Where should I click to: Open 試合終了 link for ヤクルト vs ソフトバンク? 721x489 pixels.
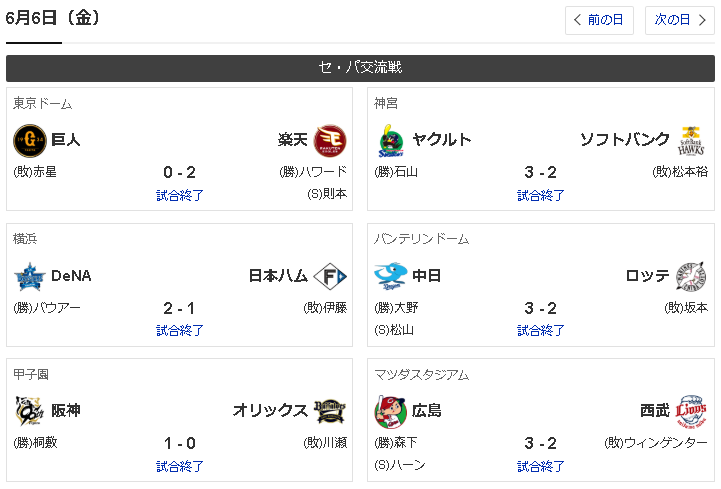(541, 195)
